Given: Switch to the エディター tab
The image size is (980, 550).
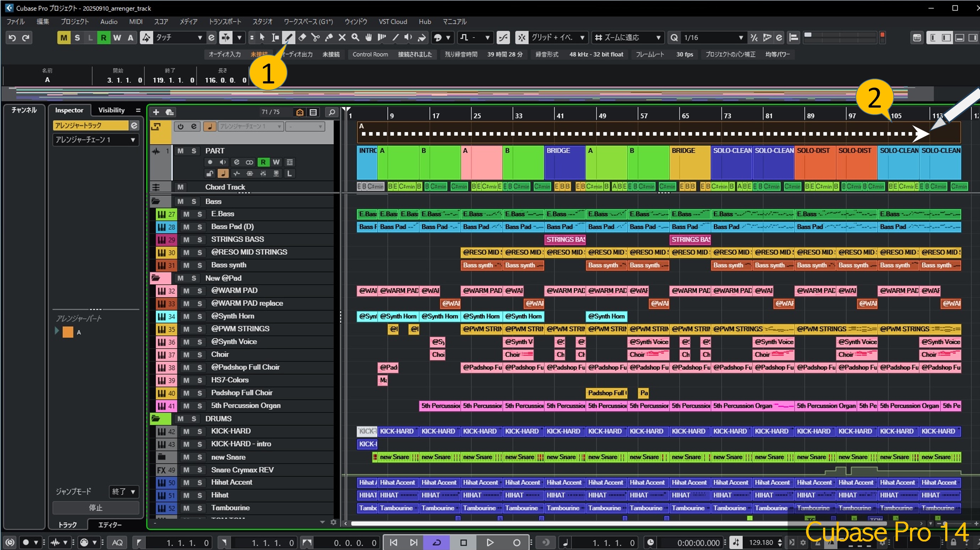Looking at the screenshot, I should [110, 525].
